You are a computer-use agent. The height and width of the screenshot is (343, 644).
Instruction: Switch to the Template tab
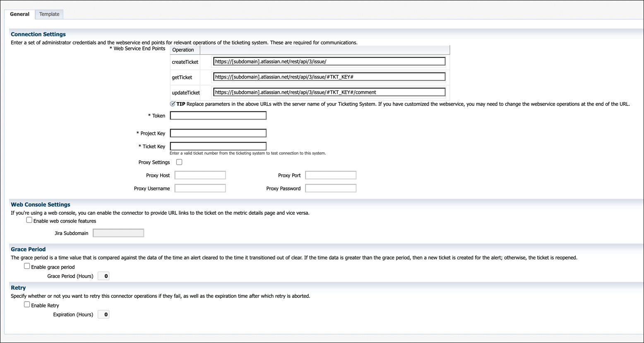pos(49,14)
